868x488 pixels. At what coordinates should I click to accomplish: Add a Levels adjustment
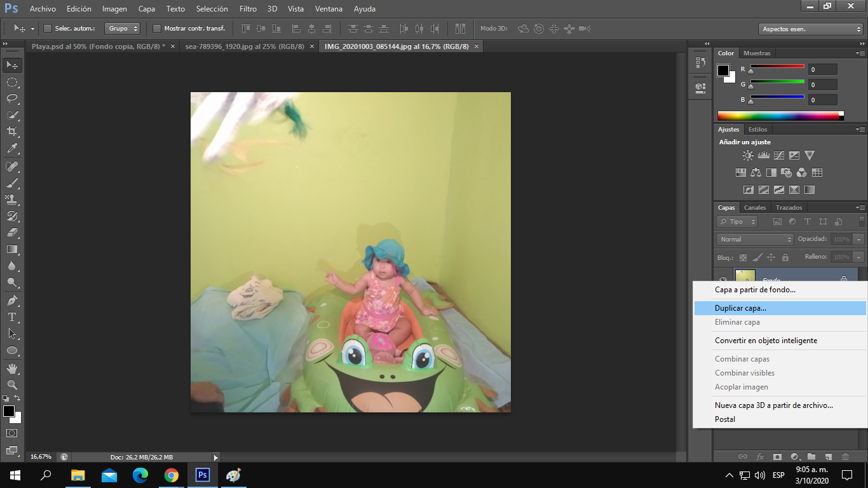coord(763,155)
